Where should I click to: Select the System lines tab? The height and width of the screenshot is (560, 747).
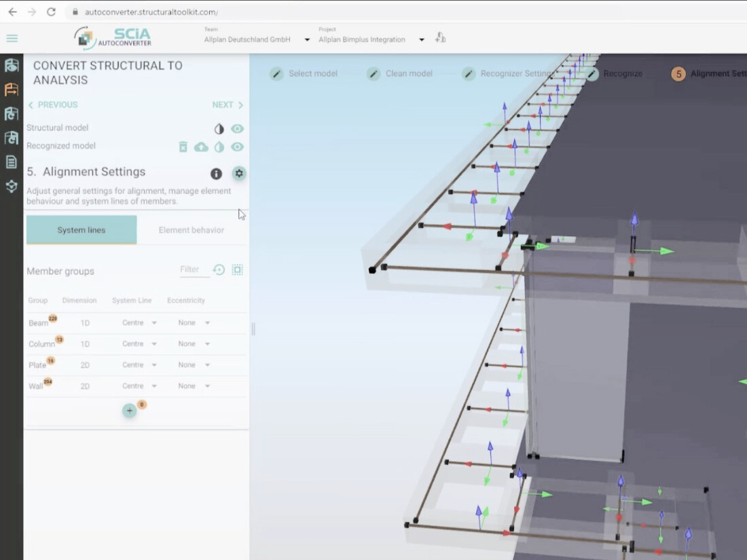81,229
